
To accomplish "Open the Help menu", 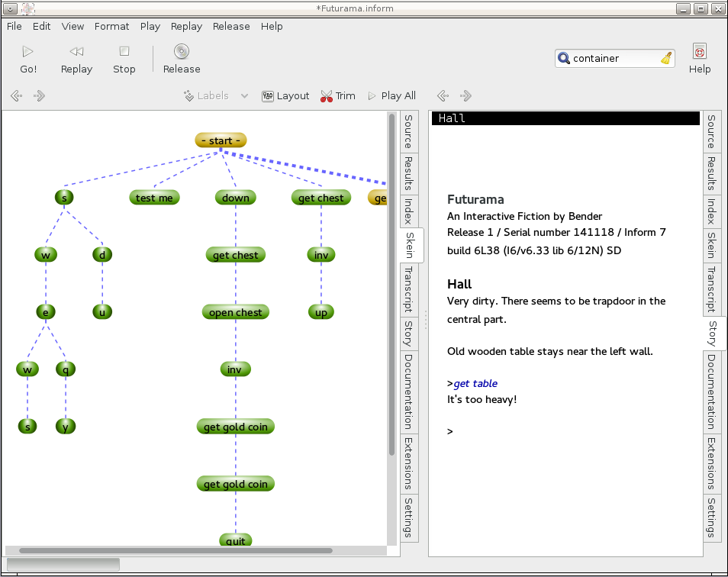I will pos(272,27).
